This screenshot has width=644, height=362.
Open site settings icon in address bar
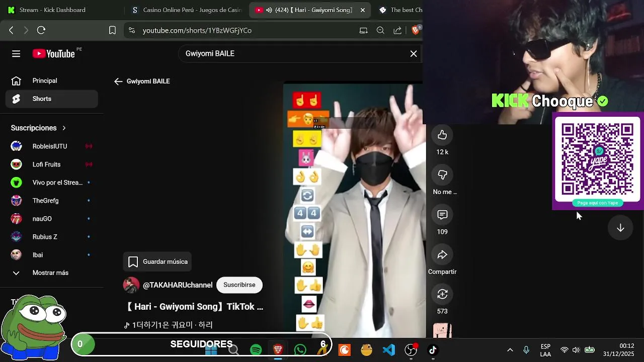(x=132, y=30)
